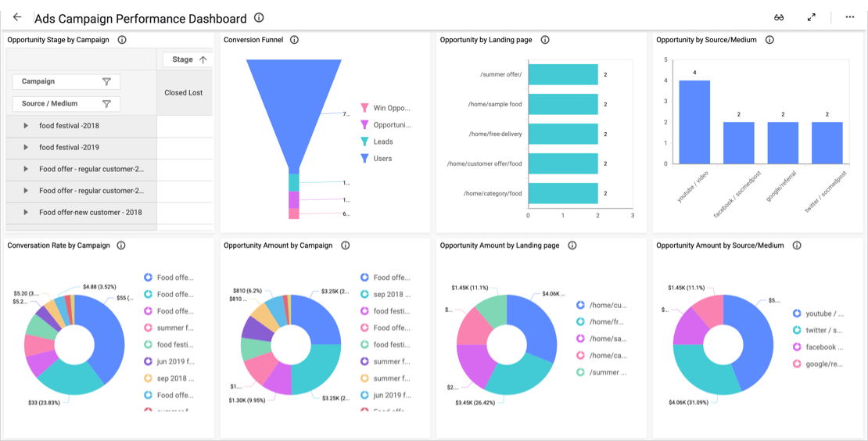The image size is (868, 441).
Task: Open the three-dot more options menu
Action: (850, 17)
